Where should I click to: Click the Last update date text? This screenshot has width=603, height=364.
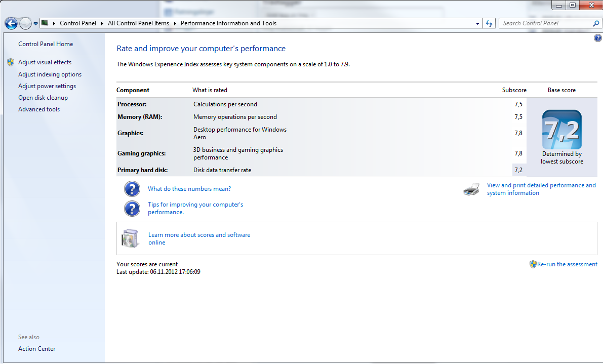pyautogui.click(x=158, y=272)
